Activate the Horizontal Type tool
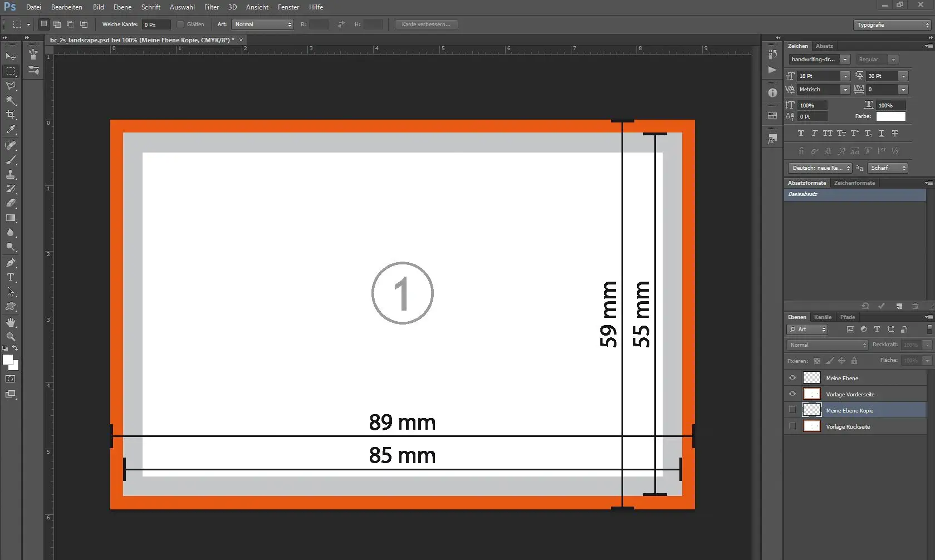 pos(11,277)
